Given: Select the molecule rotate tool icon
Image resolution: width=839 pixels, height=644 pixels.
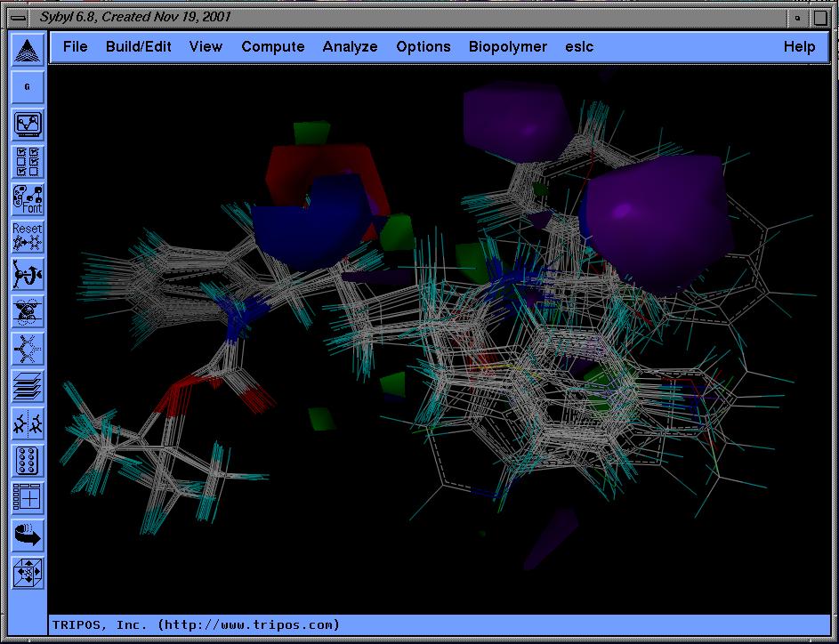Looking at the screenshot, I should click(x=28, y=274).
